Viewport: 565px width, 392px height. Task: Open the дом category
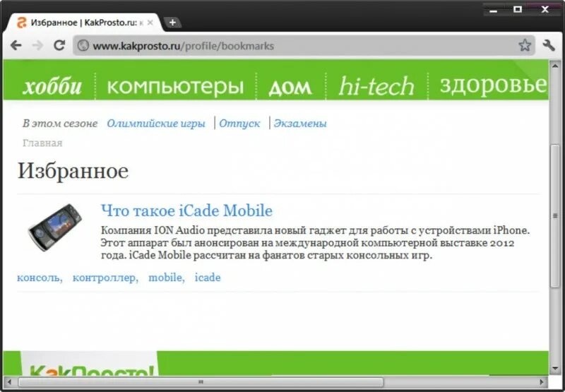(290, 87)
